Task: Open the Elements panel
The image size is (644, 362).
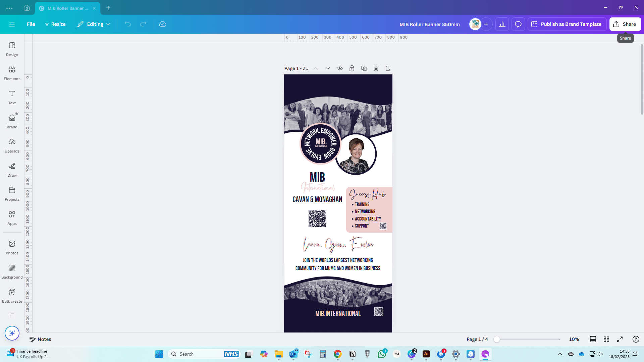Action: (x=12, y=73)
